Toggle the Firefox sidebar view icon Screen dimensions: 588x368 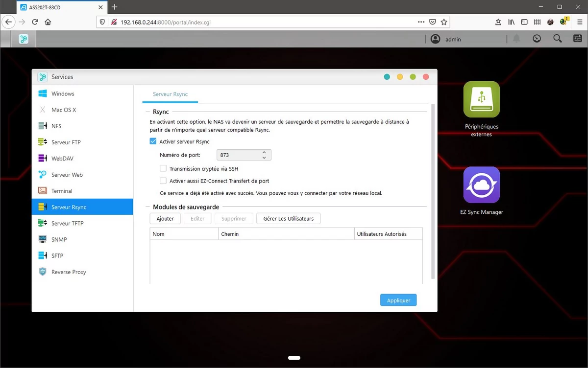[x=524, y=22]
